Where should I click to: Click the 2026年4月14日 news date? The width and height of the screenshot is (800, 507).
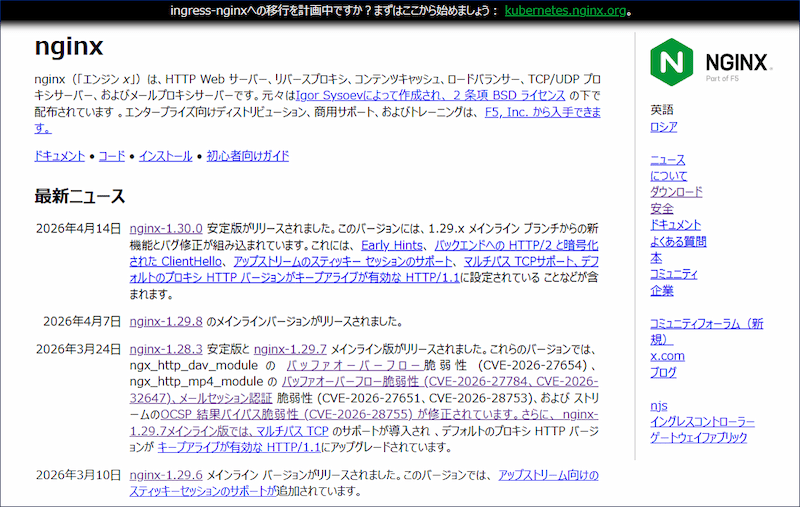tap(78, 229)
